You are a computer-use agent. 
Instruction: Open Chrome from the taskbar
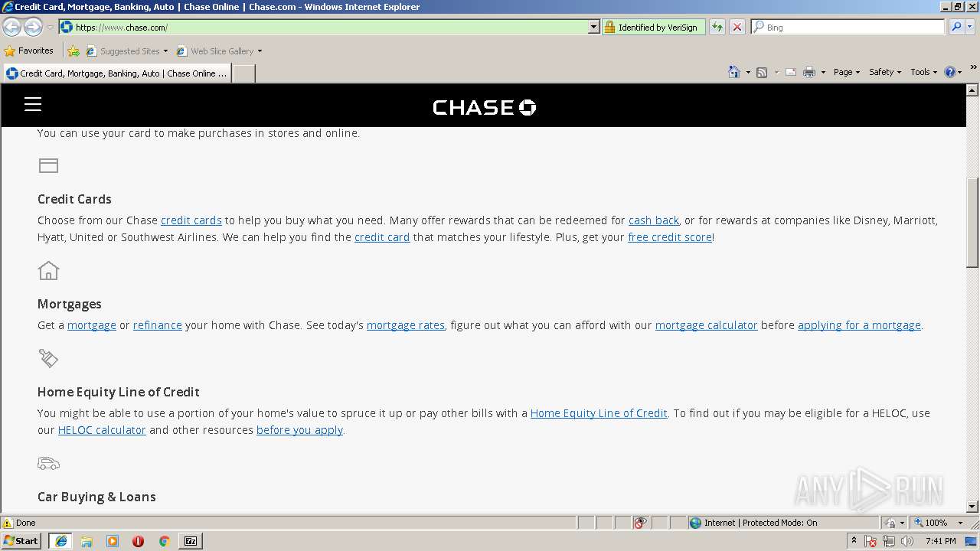click(164, 541)
